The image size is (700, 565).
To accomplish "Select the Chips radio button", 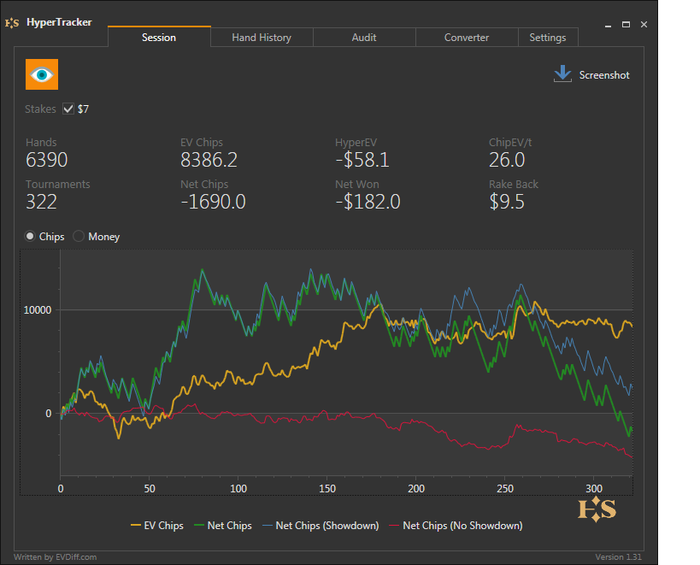I will (31, 237).
